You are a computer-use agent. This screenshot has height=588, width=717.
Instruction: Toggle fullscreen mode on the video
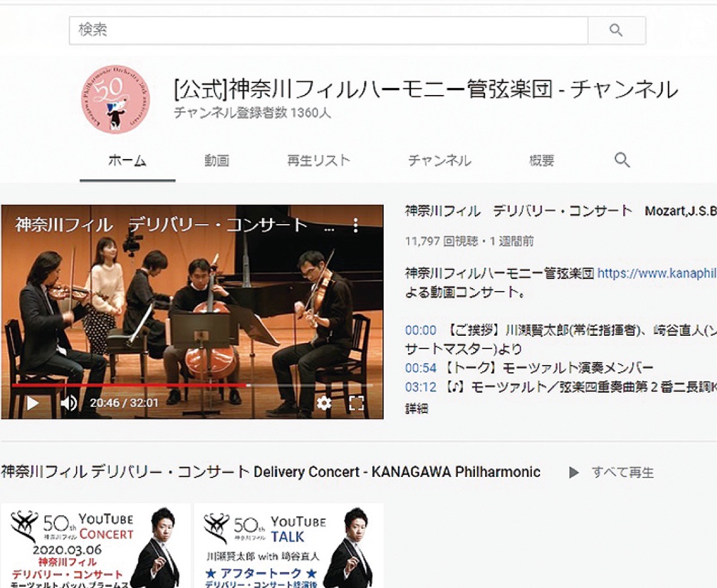pyautogui.click(x=356, y=403)
